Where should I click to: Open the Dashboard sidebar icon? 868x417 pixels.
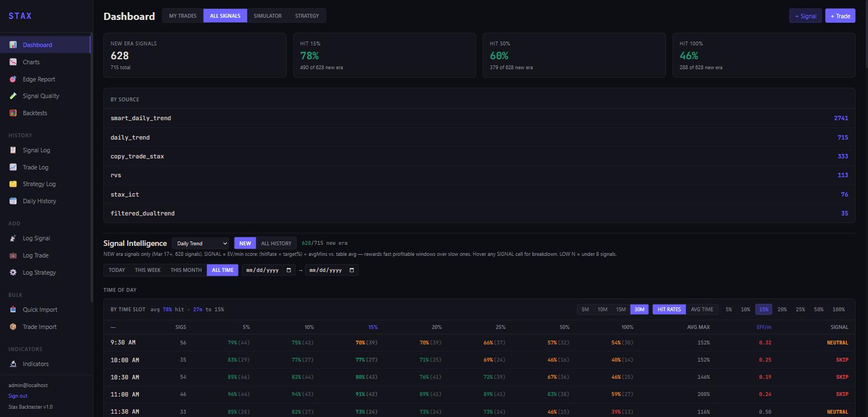[x=13, y=45]
